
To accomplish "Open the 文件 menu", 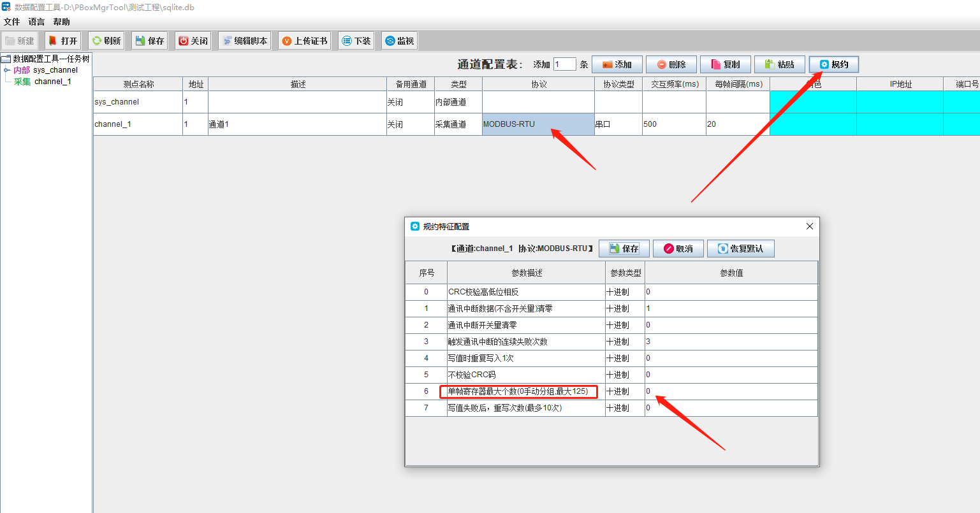I will click(x=12, y=22).
